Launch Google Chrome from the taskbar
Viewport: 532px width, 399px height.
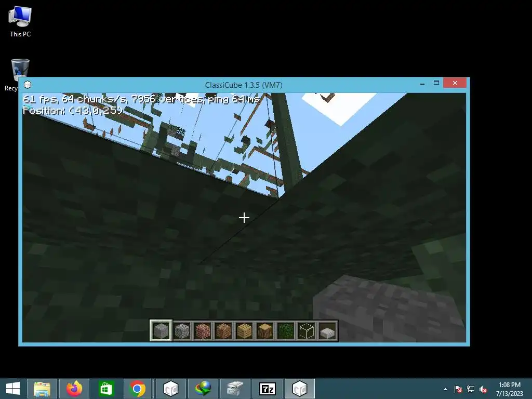pos(137,389)
